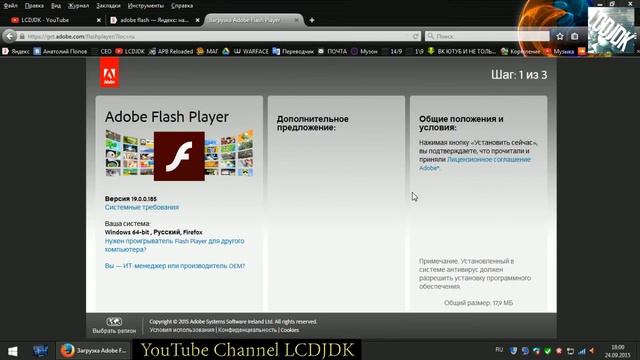Viewport: 640px width, 360px height.
Task: Open the Закладки menu
Action: tap(108, 6)
